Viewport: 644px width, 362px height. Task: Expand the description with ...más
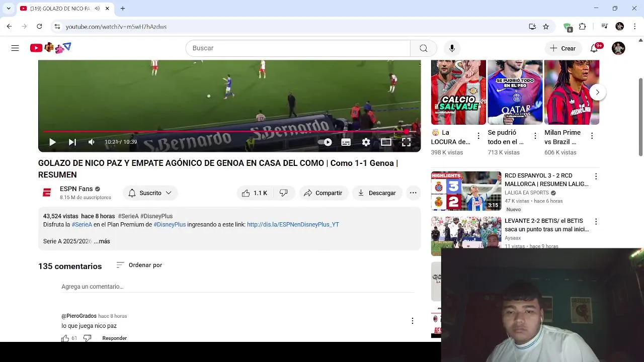(102, 241)
